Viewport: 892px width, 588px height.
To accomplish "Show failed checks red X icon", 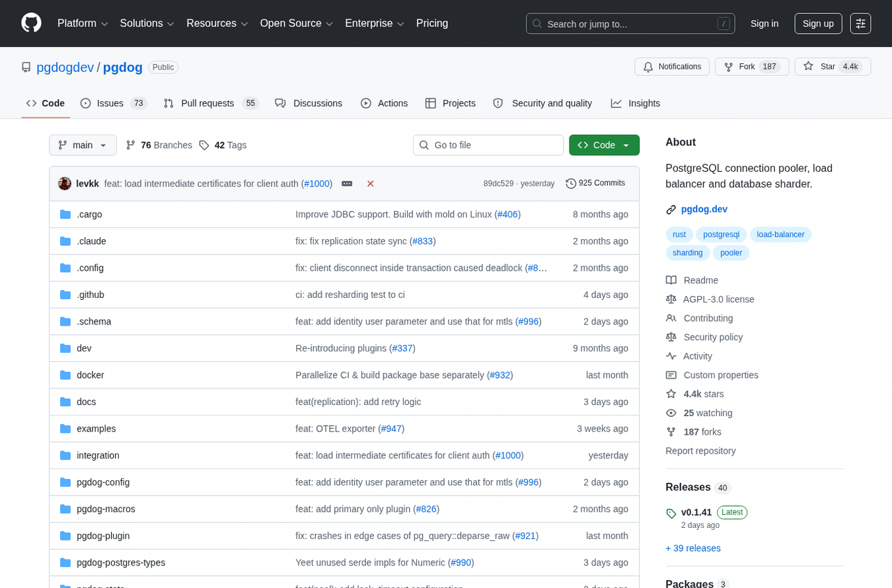I will [x=371, y=184].
